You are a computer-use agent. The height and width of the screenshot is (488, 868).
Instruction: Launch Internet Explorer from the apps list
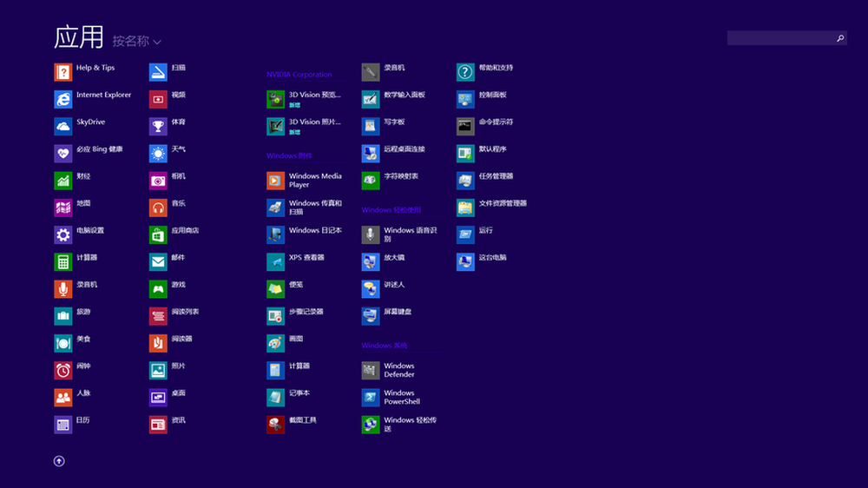click(x=63, y=99)
